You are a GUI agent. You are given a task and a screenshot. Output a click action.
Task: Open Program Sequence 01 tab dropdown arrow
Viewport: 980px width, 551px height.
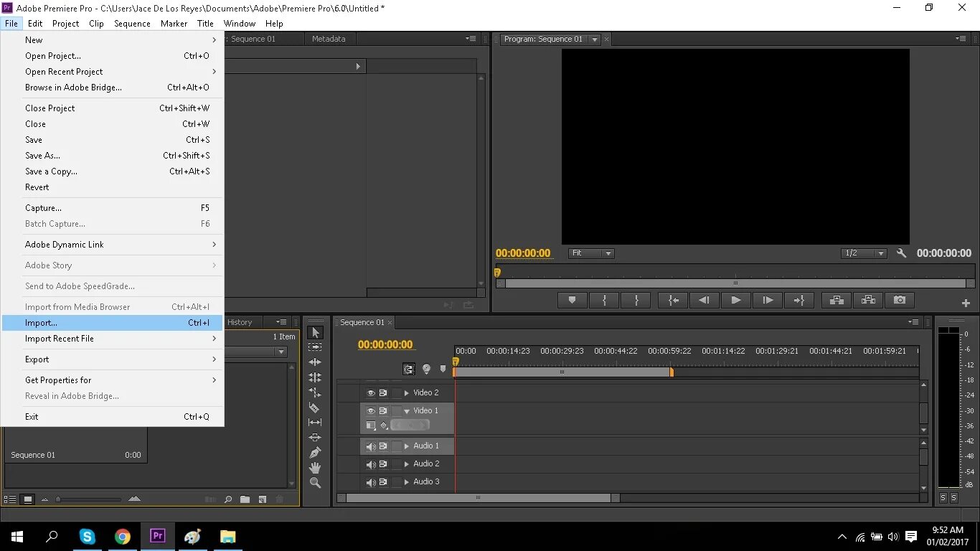(x=594, y=39)
